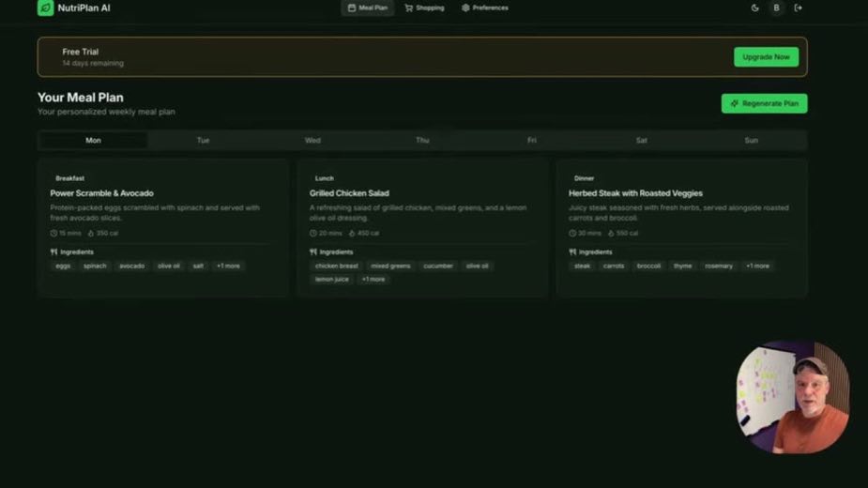Open the Meal Plan tab

(368, 8)
